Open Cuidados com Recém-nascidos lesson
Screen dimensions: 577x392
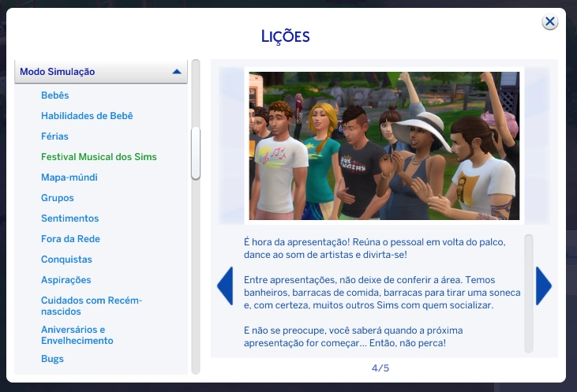coord(92,306)
